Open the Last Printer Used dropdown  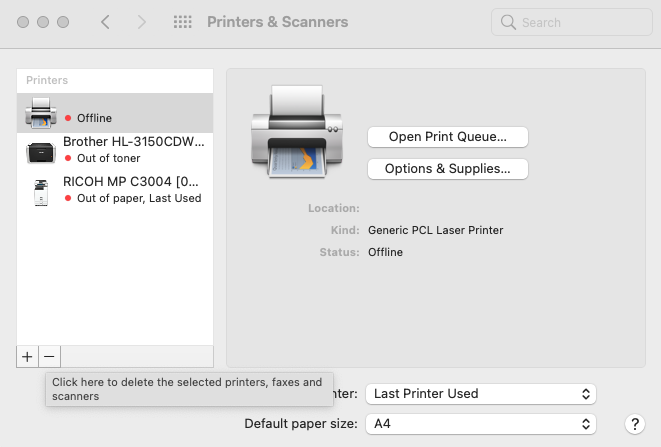(480, 393)
